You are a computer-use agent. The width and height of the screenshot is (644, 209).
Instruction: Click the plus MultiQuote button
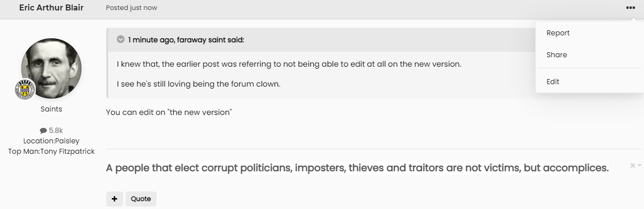point(114,199)
